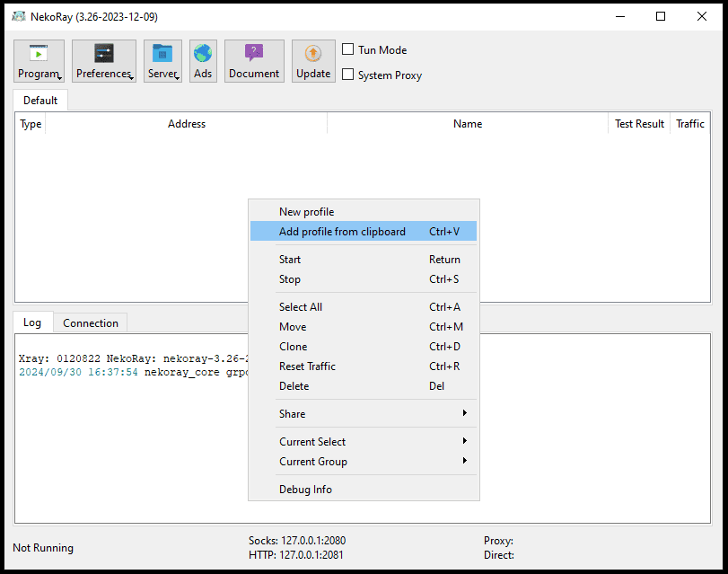Switch to the Connection tab
This screenshot has width=728, height=574.
91,323
